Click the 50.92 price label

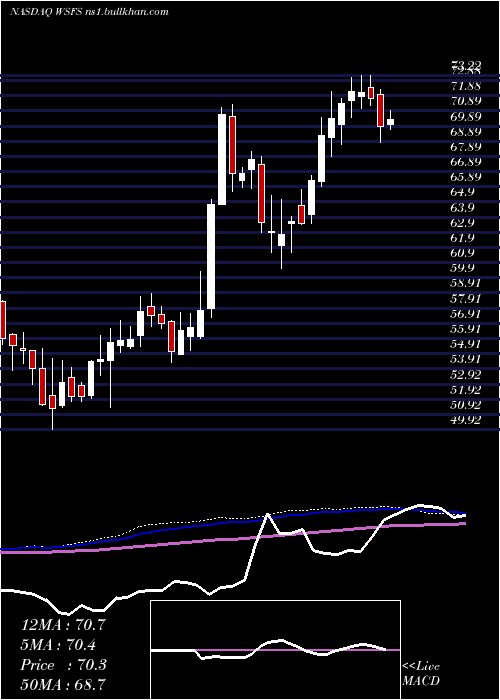(467, 404)
